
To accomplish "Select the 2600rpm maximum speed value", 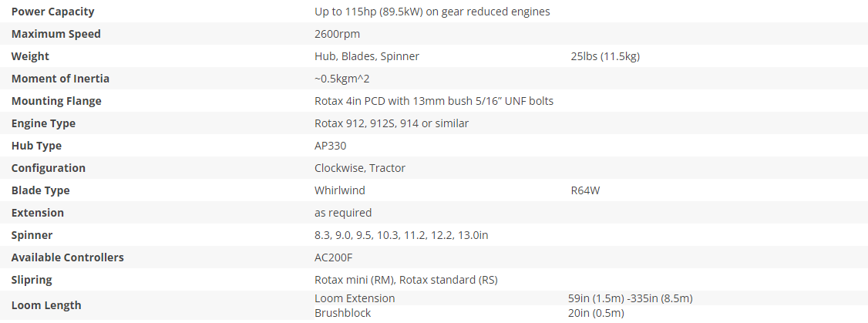I will coord(337,34).
